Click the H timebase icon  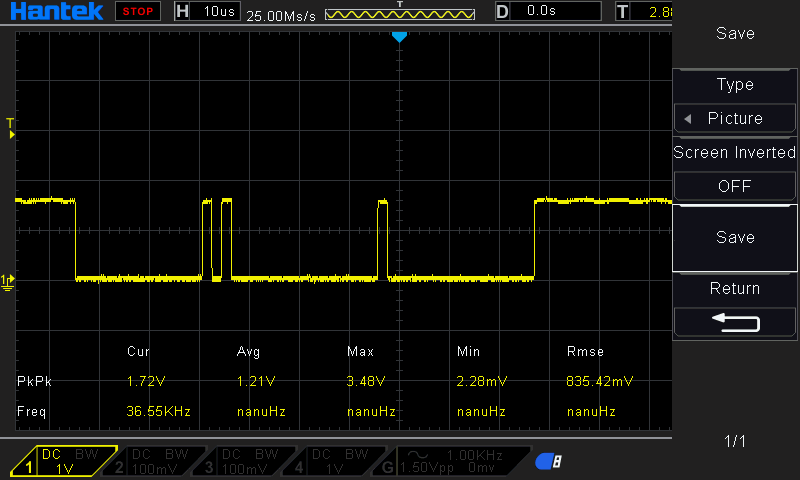pyautogui.click(x=182, y=11)
